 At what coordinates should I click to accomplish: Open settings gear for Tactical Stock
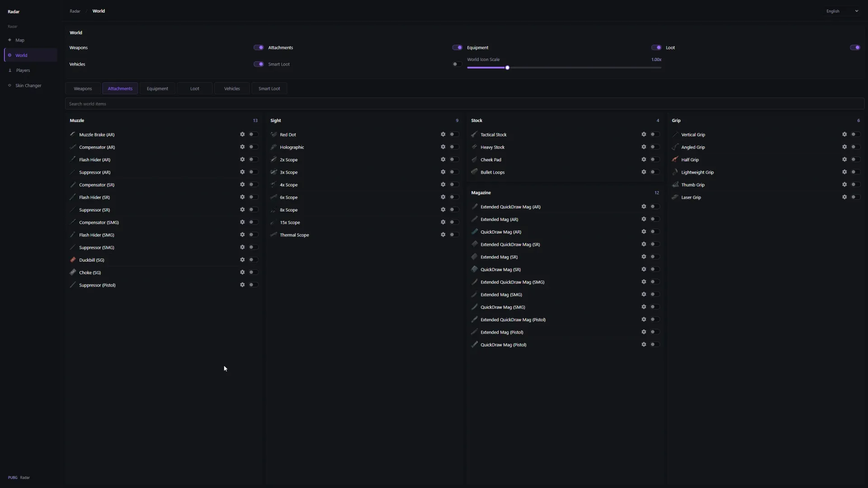[644, 135]
